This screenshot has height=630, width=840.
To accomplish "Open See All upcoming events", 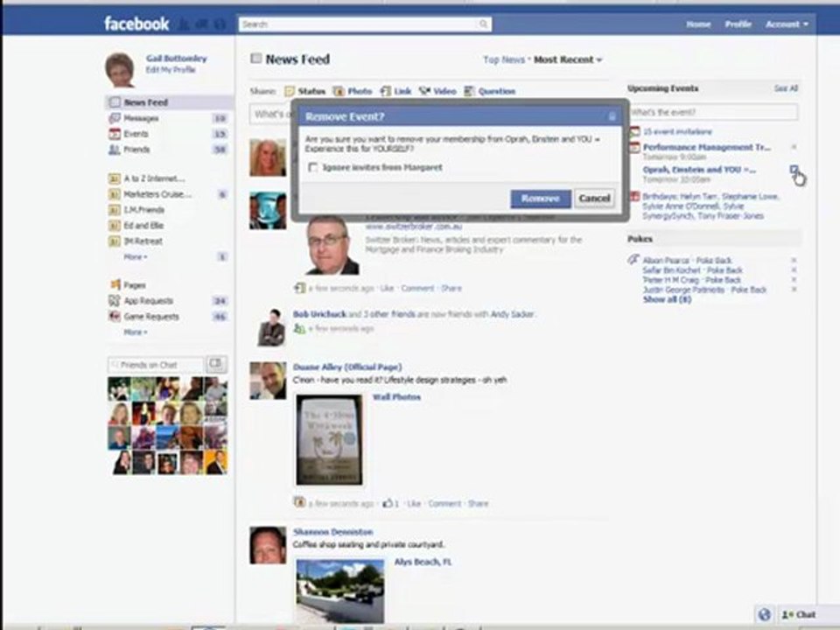I will pyautogui.click(x=786, y=88).
